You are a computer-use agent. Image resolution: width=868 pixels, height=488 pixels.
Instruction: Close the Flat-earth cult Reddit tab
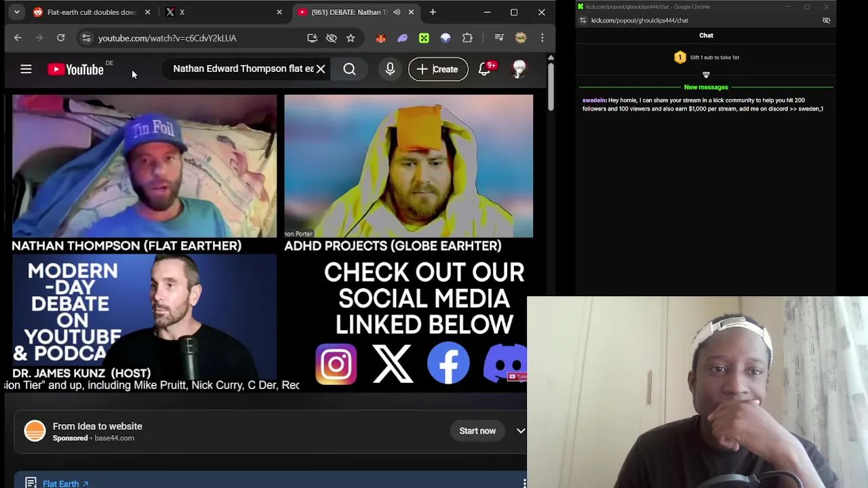(147, 12)
